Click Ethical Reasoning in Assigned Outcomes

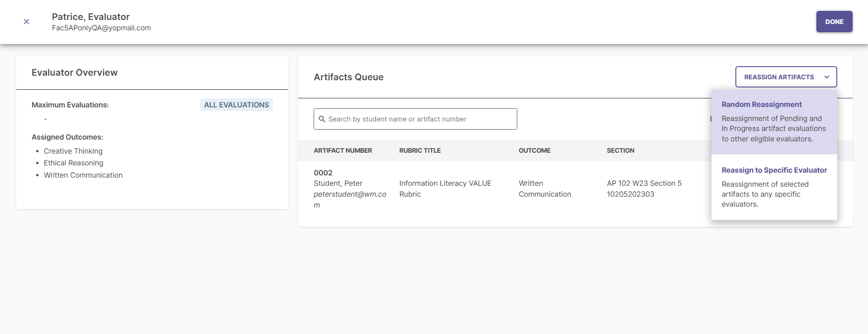coord(73,163)
